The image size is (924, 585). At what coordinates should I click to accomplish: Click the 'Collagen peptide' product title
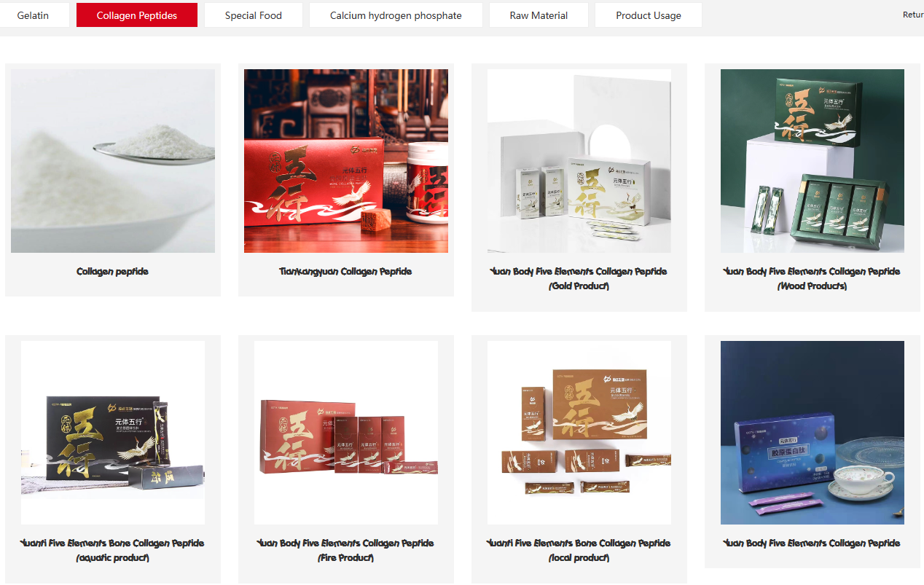click(x=113, y=272)
